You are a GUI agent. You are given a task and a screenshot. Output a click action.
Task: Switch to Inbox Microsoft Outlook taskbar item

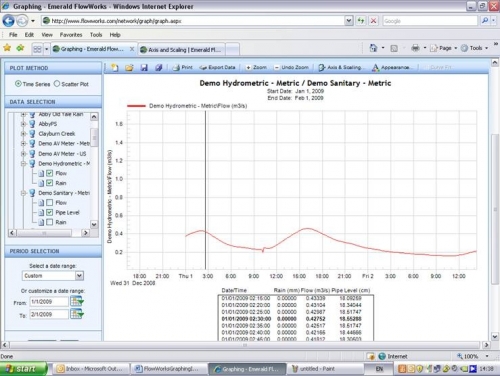pyautogui.click(x=91, y=369)
